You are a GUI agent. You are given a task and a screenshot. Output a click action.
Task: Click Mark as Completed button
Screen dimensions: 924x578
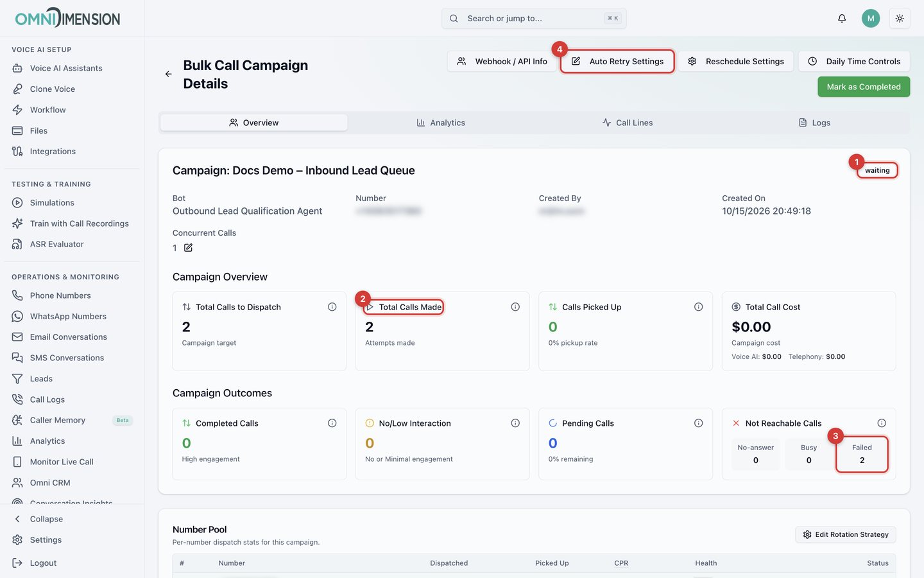864,87
